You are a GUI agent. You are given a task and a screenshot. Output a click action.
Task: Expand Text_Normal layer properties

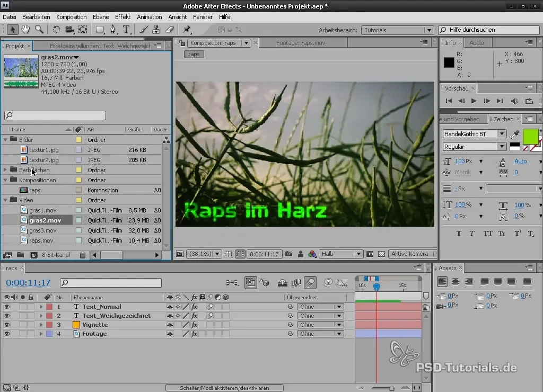(41, 307)
